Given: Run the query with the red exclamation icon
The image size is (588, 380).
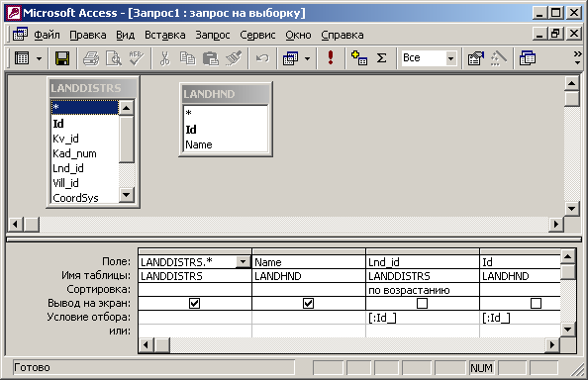Looking at the screenshot, I should tap(331, 58).
